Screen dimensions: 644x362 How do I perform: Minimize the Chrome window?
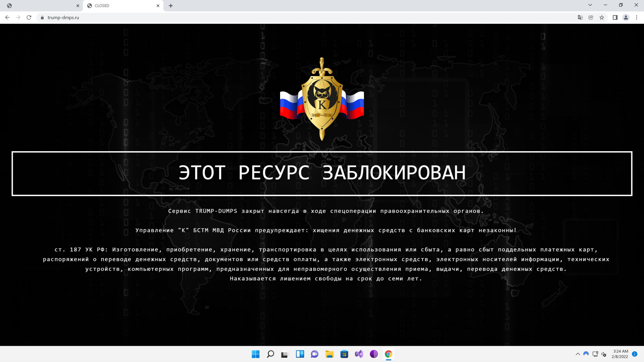(605, 5)
